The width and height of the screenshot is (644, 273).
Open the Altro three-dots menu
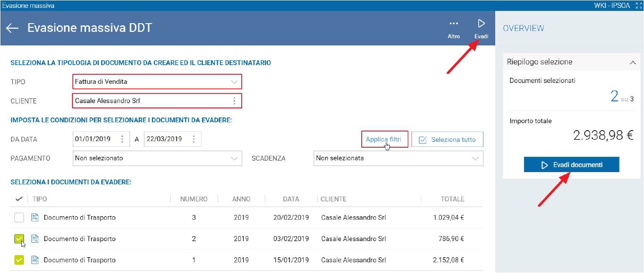[x=454, y=24]
